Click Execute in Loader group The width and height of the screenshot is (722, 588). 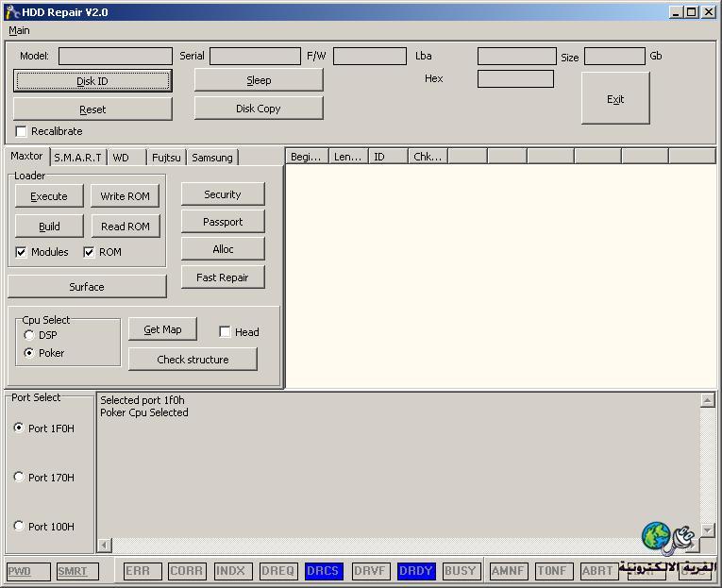point(49,196)
